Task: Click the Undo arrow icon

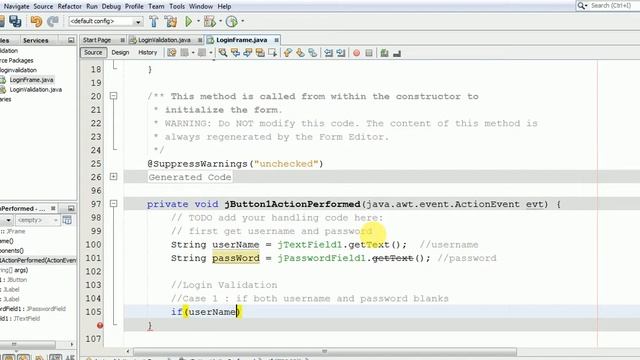Action: click(x=36, y=21)
